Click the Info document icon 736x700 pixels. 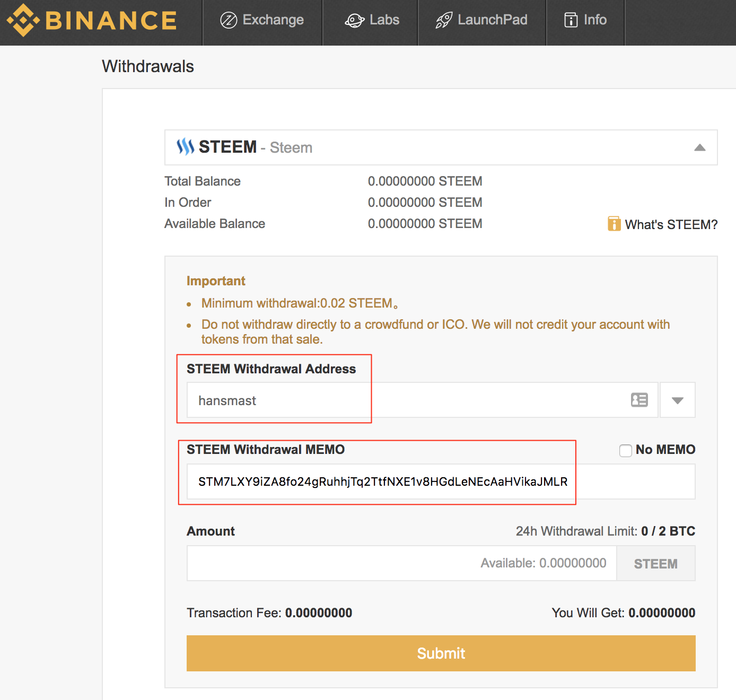571,20
